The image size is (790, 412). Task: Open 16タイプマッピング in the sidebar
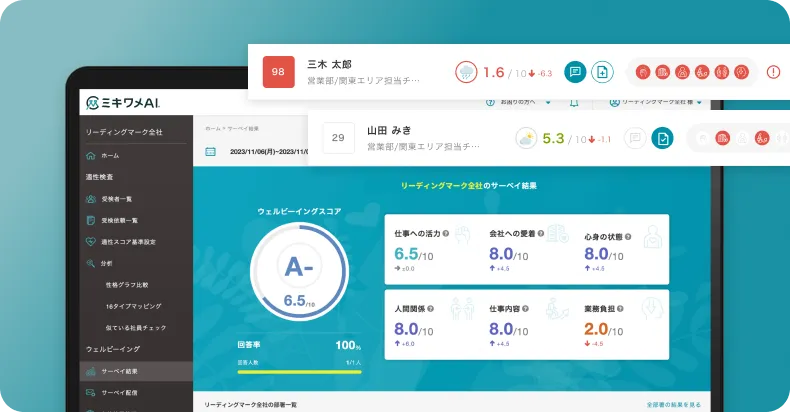click(x=136, y=306)
